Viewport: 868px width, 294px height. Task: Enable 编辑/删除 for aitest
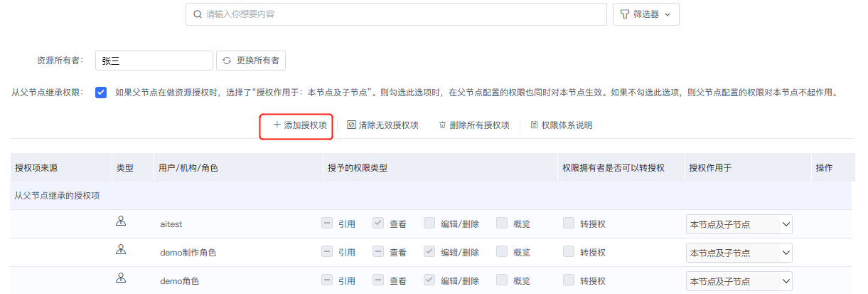[429, 224]
